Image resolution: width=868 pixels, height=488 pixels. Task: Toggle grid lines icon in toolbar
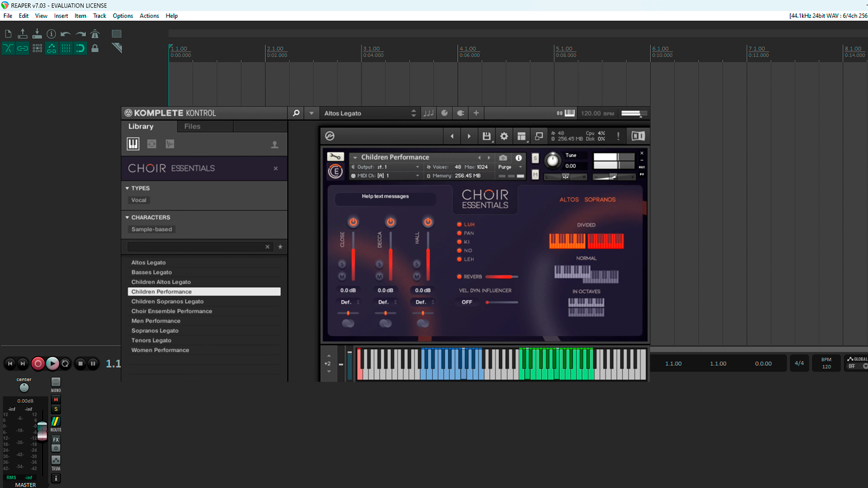(66, 48)
